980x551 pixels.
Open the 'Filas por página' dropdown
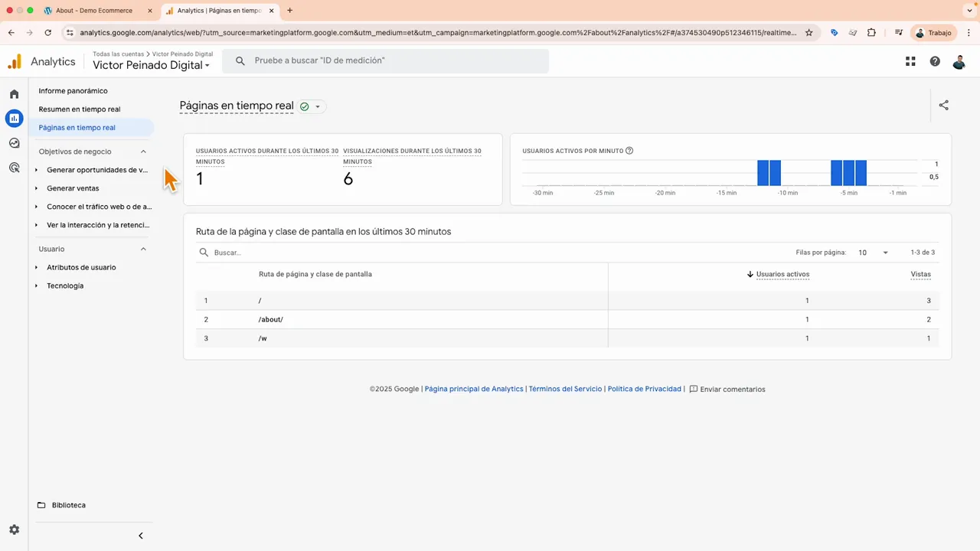point(873,252)
